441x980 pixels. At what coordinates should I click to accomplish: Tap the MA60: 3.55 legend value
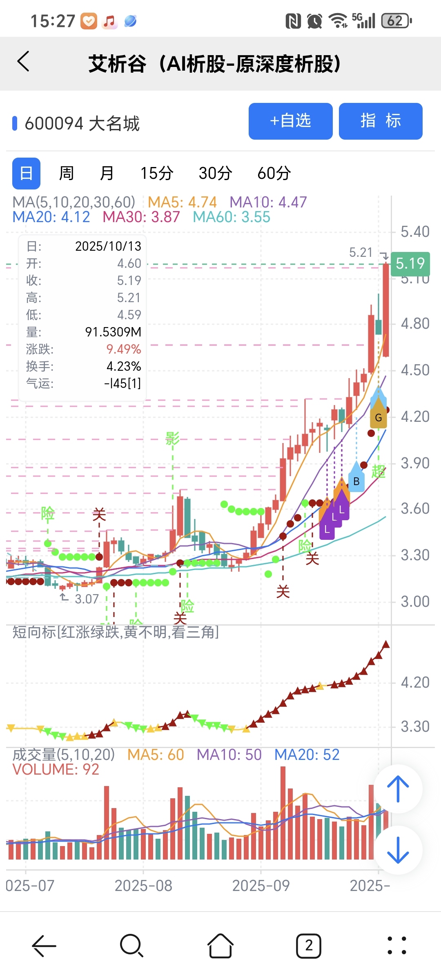232,217
